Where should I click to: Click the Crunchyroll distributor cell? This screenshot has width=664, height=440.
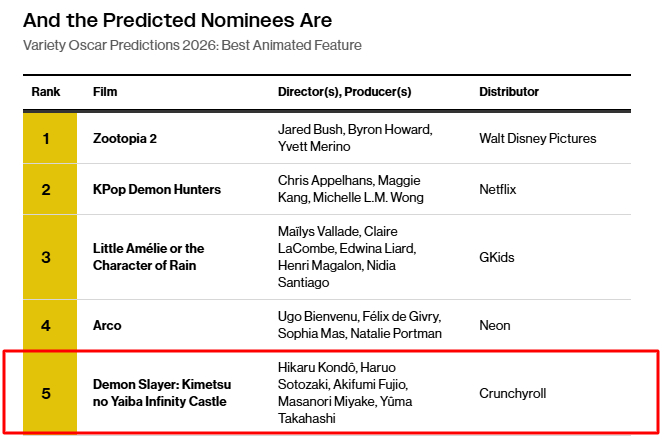pyautogui.click(x=513, y=392)
